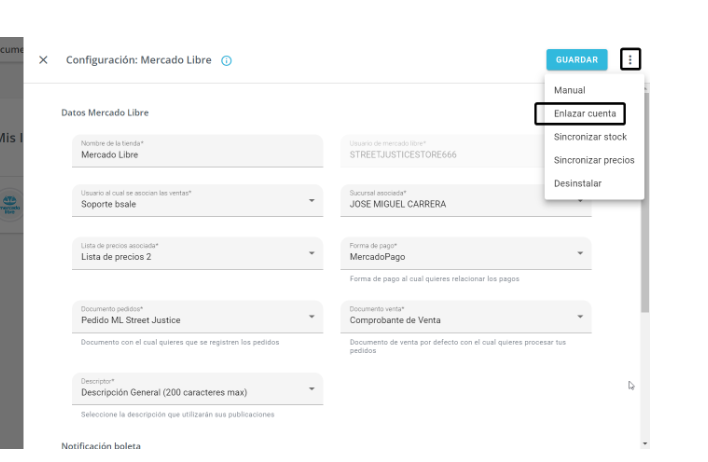Screen dimensions: 708x462
Task: Click the Mercado Libre logo in background page
Action: (10, 205)
